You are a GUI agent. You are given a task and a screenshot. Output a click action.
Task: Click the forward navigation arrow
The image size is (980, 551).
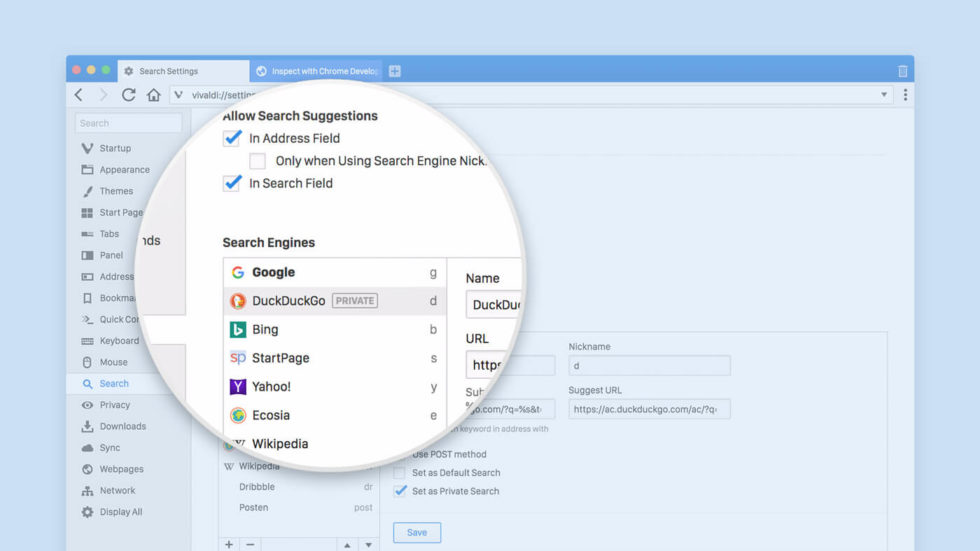(103, 95)
